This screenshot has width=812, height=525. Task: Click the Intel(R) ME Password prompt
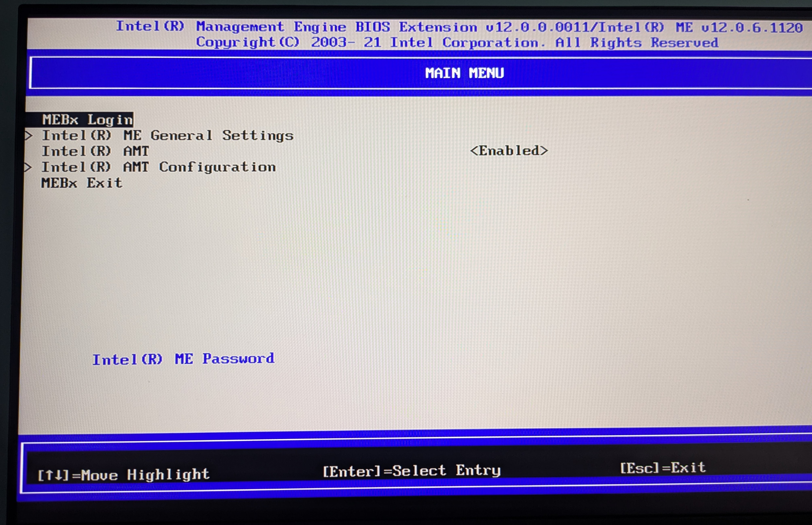click(184, 359)
